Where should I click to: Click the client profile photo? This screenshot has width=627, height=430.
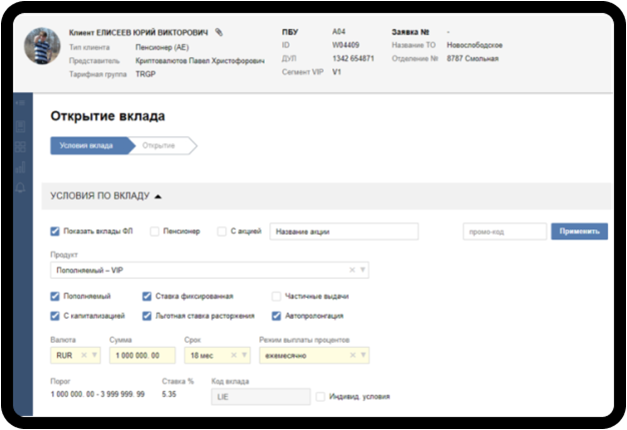[x=42, y=46]
